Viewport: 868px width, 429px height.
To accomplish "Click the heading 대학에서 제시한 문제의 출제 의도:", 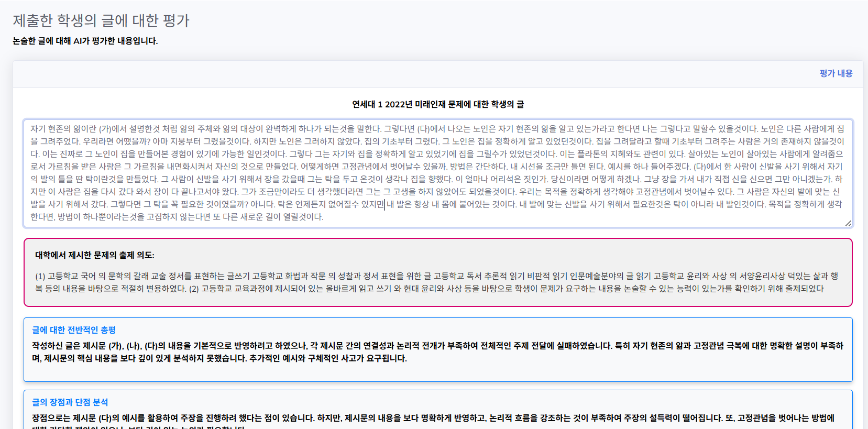I will [x=95, y=255].
